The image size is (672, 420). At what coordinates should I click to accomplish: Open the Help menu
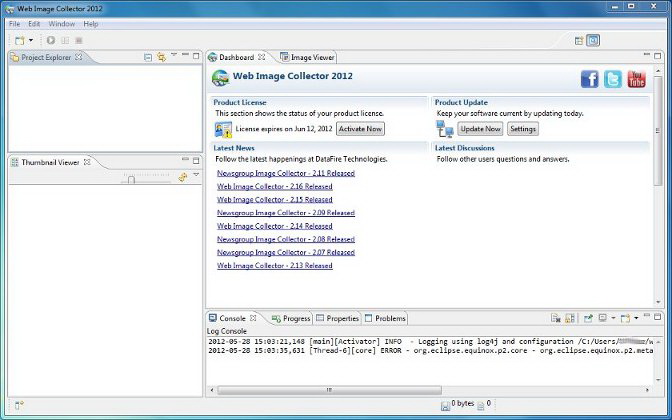pos(91,24)
